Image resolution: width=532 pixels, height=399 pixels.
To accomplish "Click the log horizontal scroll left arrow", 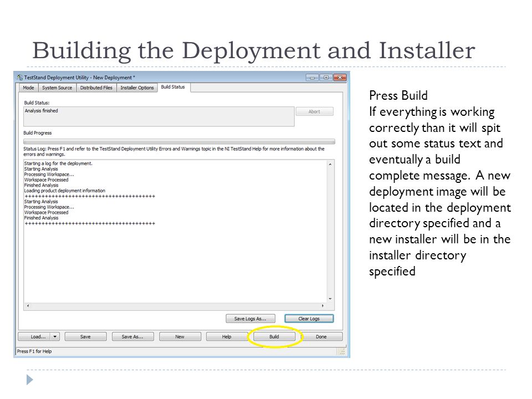I will tap(28, 306).
